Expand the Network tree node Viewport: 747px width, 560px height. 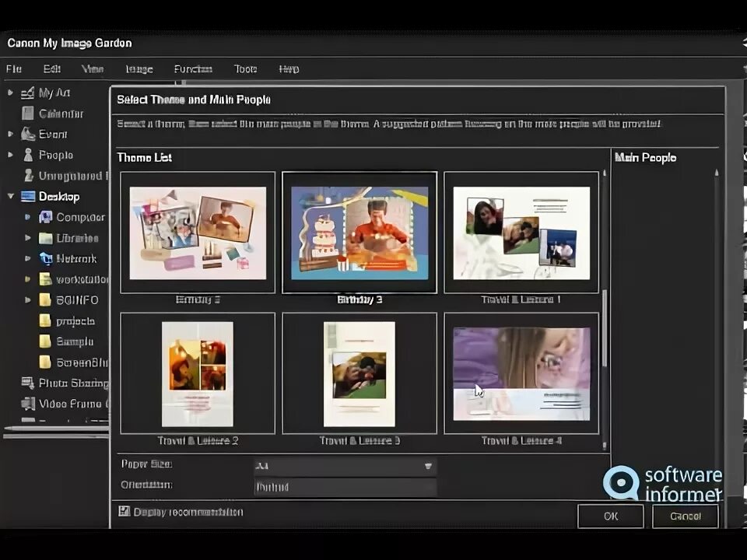[x=28, y=258]
